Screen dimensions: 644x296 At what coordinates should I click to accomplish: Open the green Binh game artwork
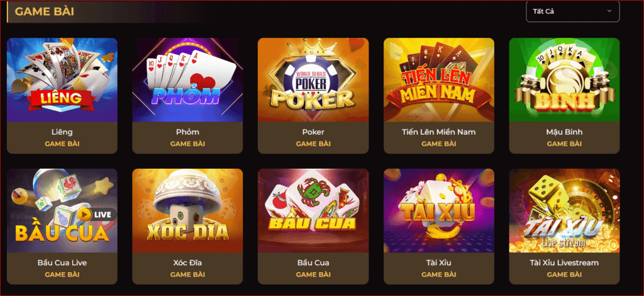click(564, 80)
